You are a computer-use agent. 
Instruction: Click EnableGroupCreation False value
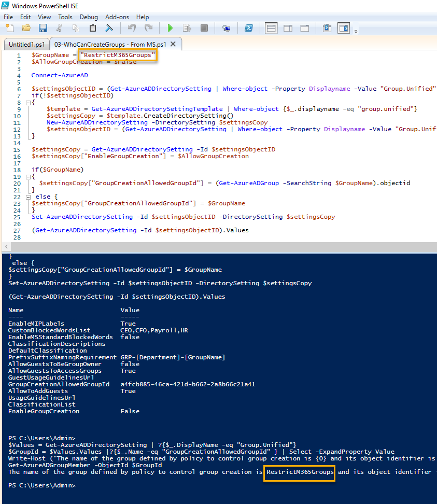(x=130, y=411)
